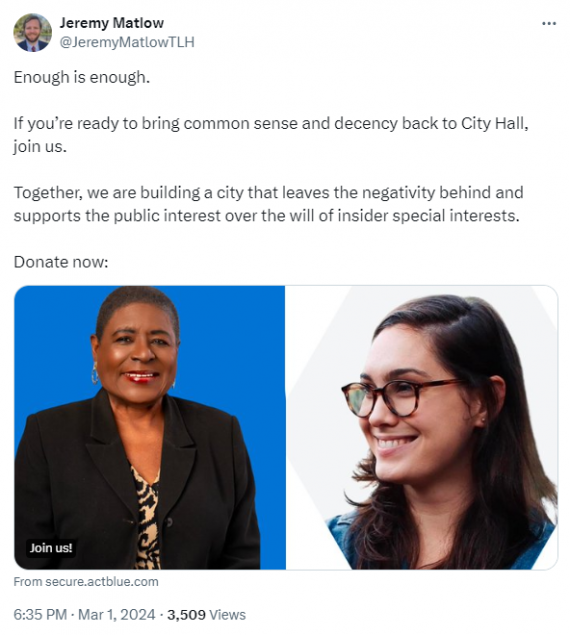Click the "join us." text line
Screen dimensions: 570x635
coord(40,146)
